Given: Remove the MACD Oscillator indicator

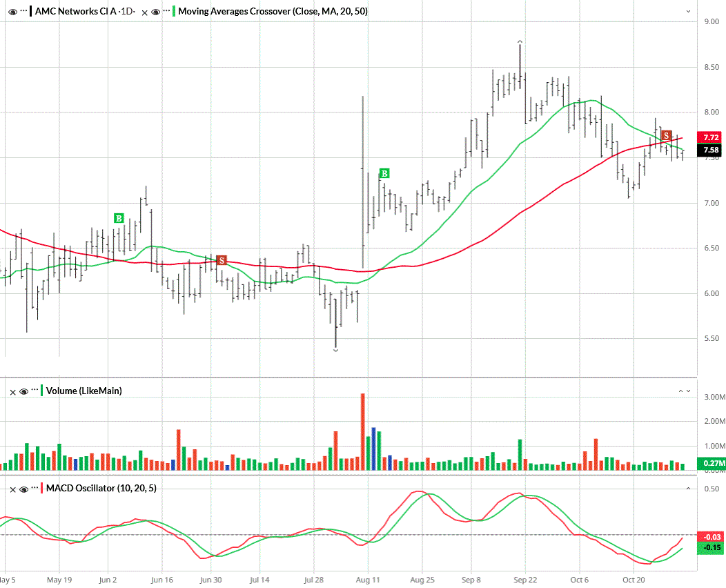Looking at the screenshot, I should (13, 489).
